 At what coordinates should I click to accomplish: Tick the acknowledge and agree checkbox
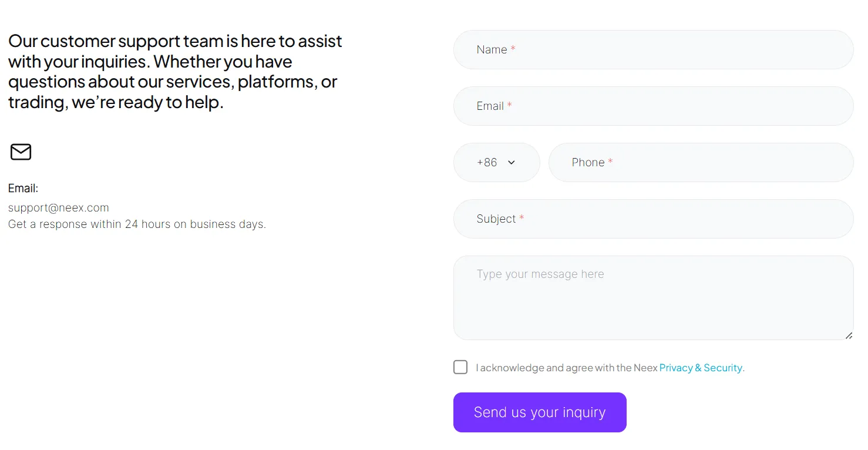[x=460, y=367]
